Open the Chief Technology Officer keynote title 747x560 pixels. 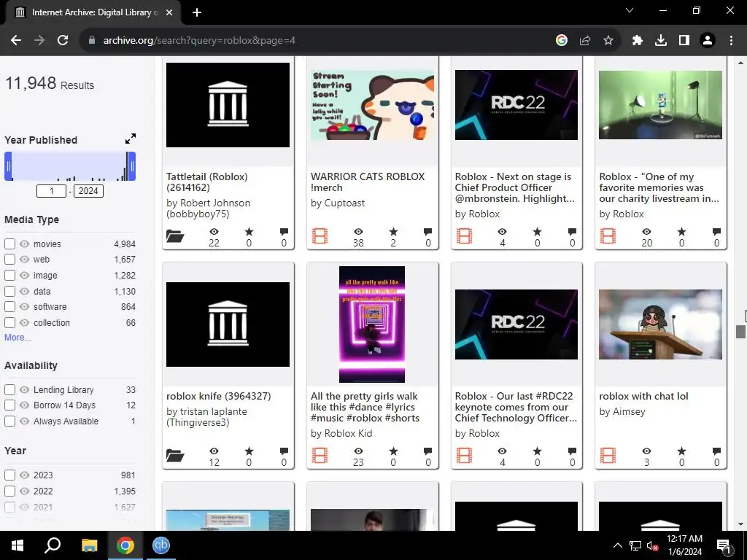pos(516,407)
